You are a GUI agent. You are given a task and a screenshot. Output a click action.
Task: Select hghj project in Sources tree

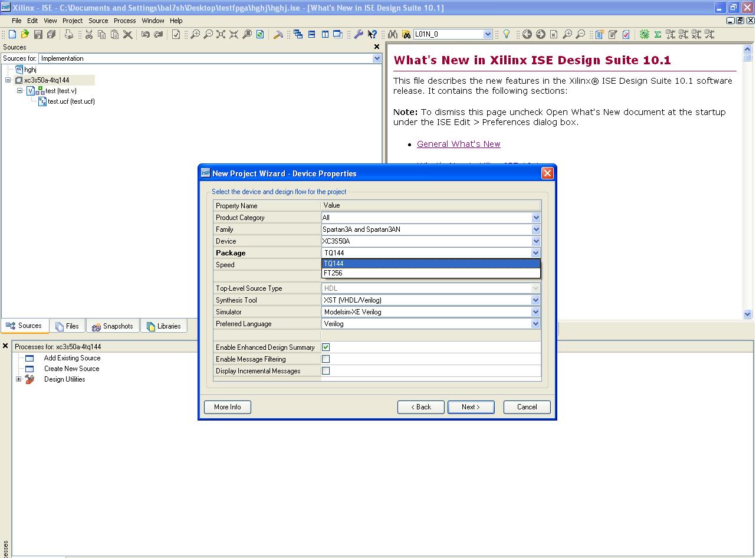point(30,70)
